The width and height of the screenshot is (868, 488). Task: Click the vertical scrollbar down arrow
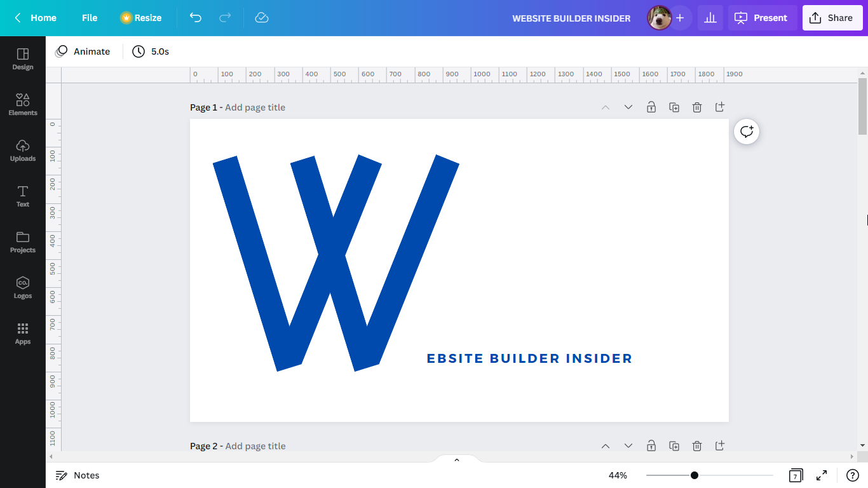862,445
